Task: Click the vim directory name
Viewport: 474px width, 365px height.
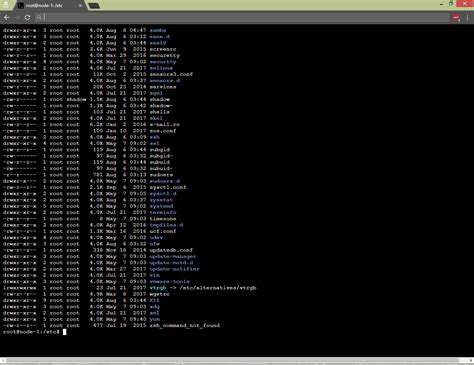Action: tap(154, 275)
